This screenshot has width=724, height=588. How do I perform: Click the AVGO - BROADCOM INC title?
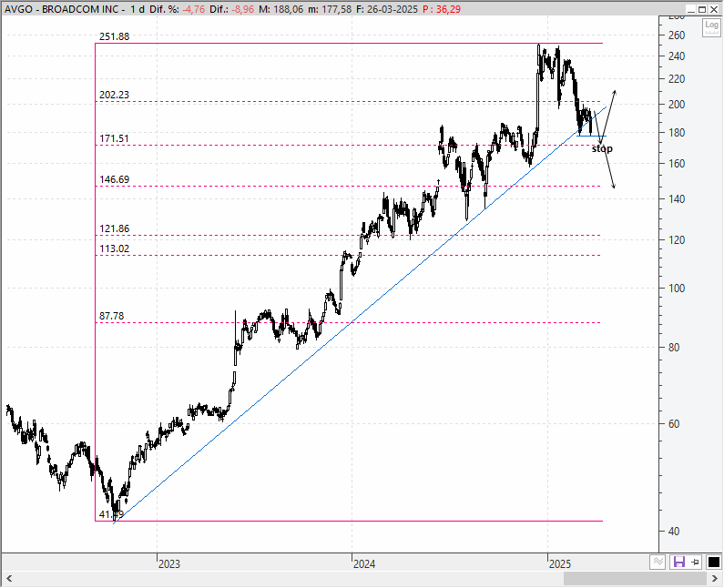click(62, 9)
